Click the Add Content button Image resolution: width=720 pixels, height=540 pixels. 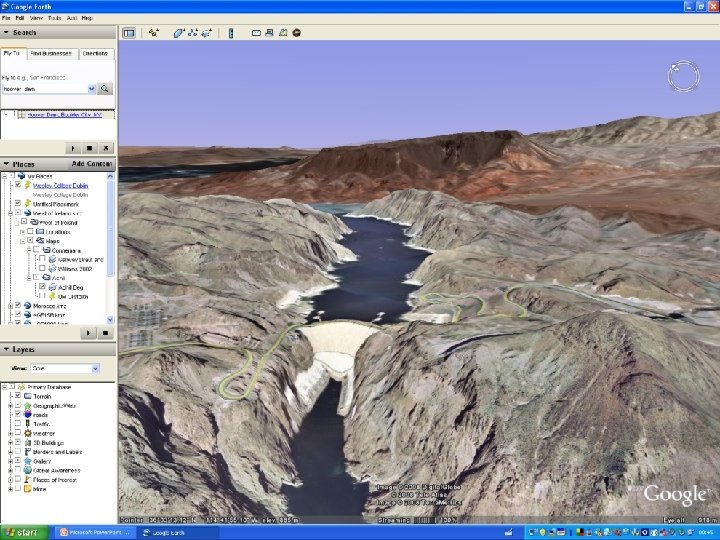(92, 164)
